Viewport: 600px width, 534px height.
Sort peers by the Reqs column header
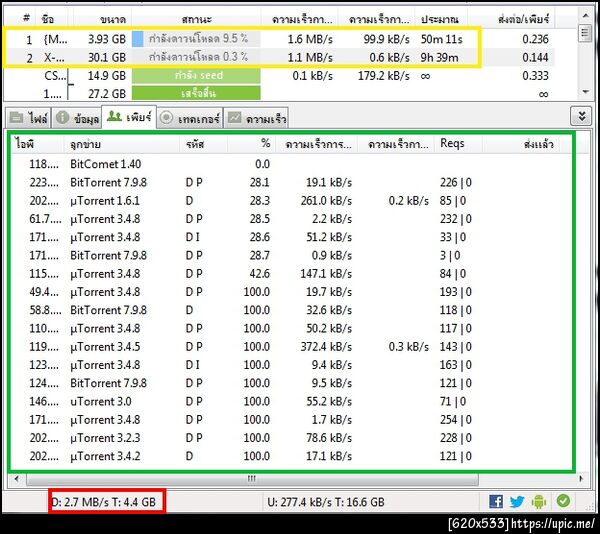point(458,144)
